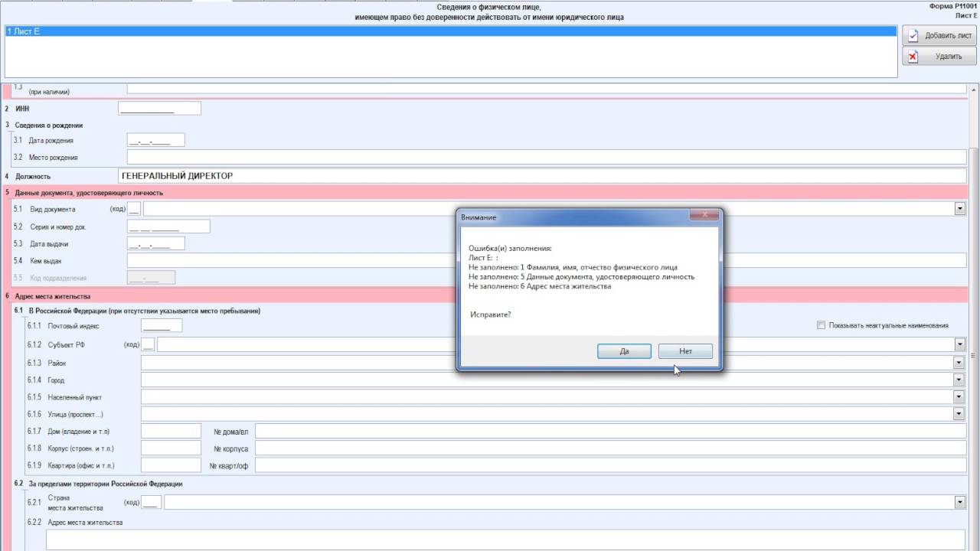
Task: Click the № корпуса field
Action: tap(610, 448)
